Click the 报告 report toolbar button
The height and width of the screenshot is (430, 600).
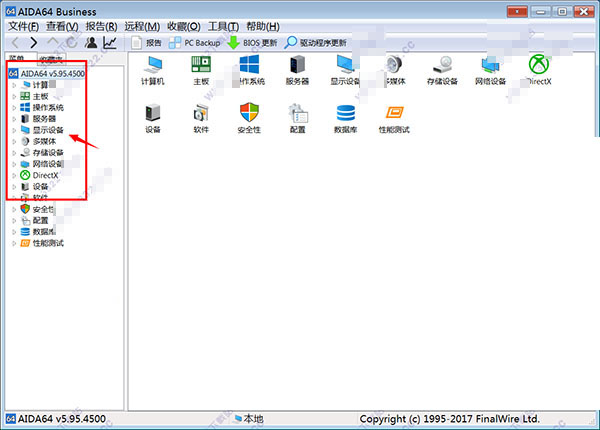pyautogui.click(x=146, y=42)
